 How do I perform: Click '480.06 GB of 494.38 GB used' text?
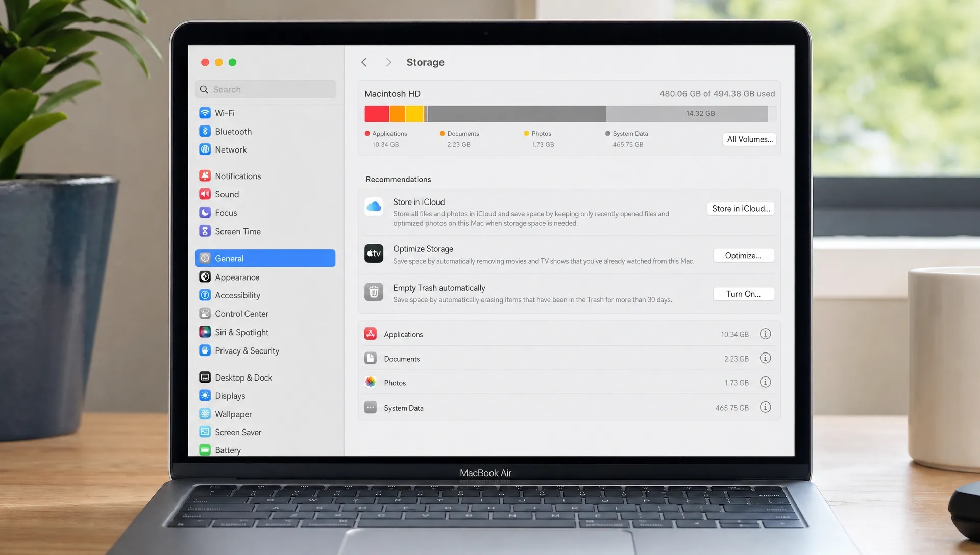click(x=717, y=94)
